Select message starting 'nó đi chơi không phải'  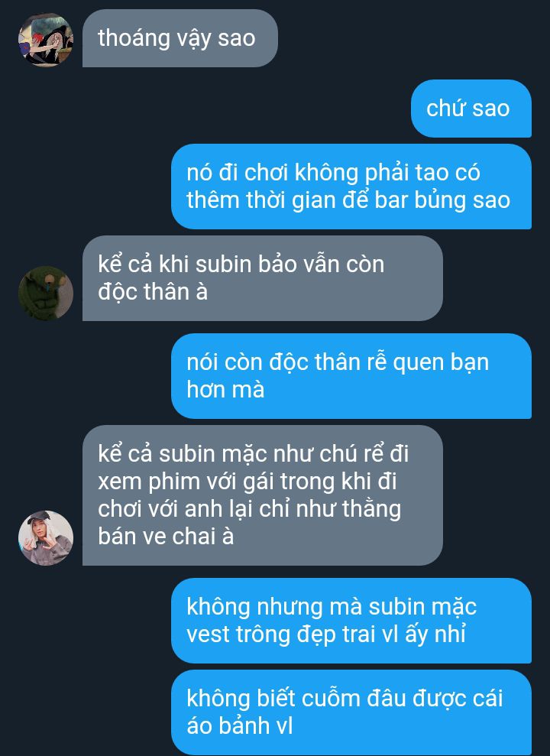pos(351,186)
